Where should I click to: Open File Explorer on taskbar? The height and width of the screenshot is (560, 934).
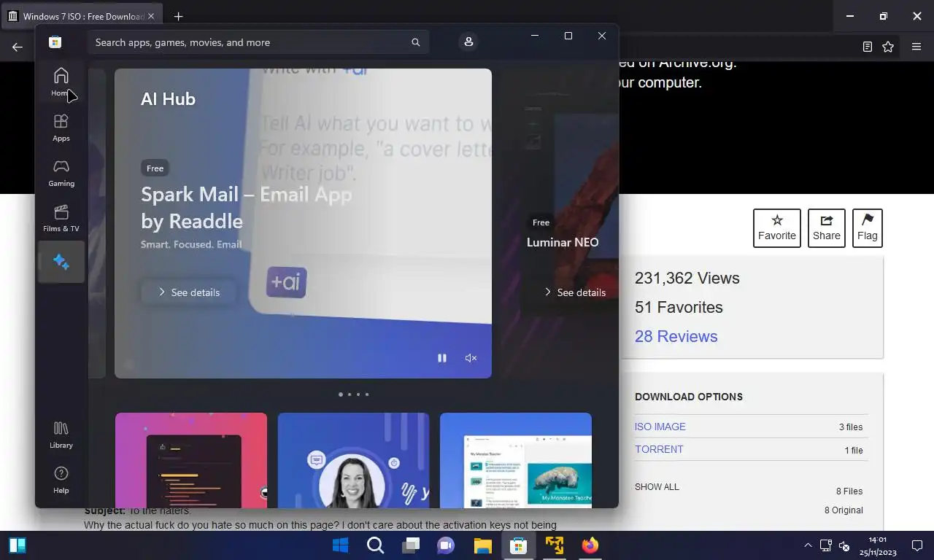click(x=482, y=545)
